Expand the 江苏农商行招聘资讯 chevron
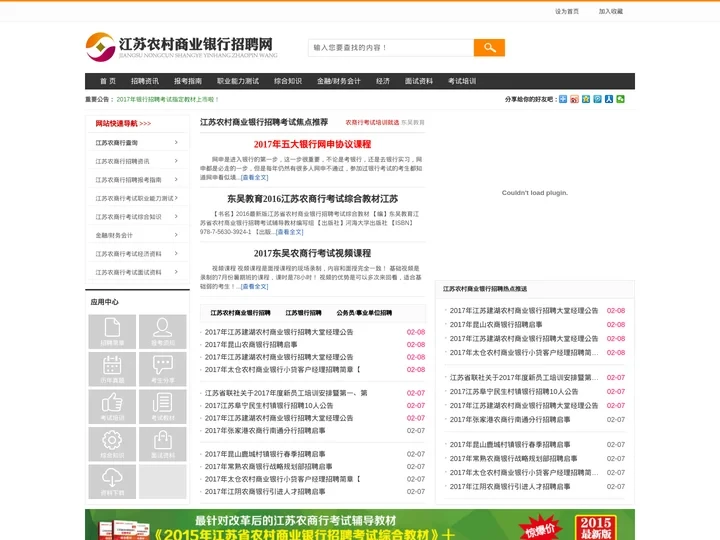This screenshot has width=720, height=540. 176,161
